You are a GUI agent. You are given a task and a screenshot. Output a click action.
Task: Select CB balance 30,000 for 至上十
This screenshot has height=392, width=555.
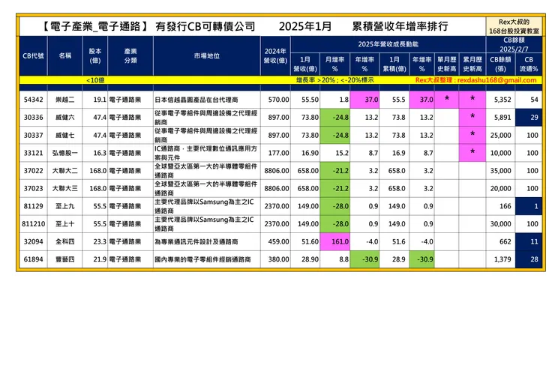(500, 223)
